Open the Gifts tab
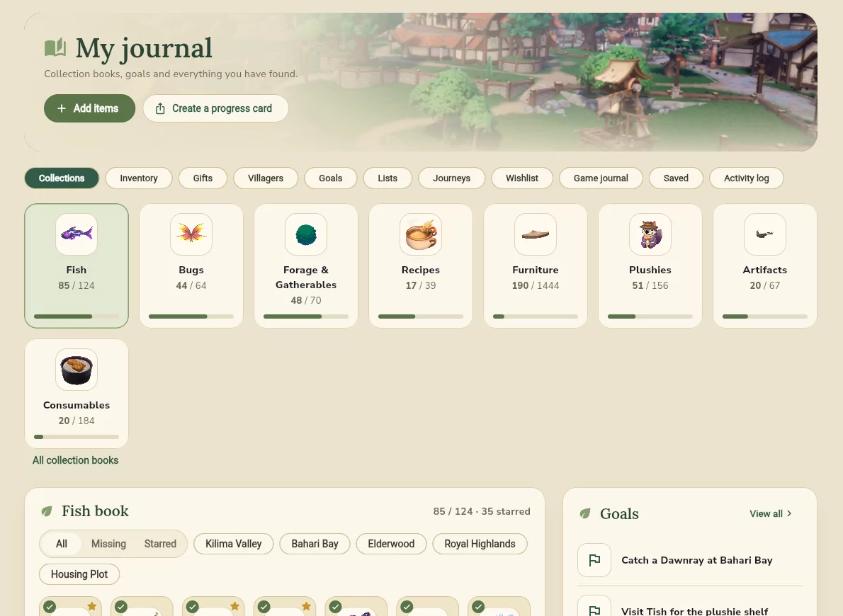 (x=203, y=178)
